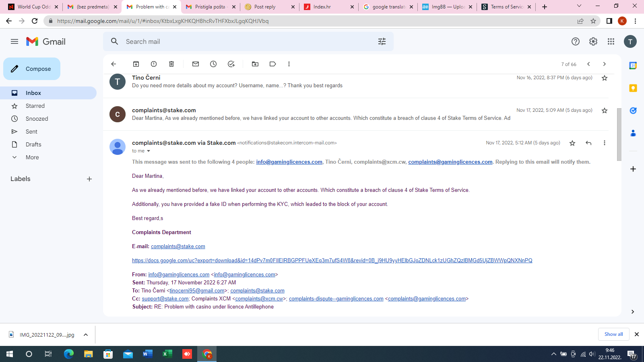Star the Nov 17 5:12 AM message
The image size is (644, 362).
pyautogui.click(x=572, y=143)
